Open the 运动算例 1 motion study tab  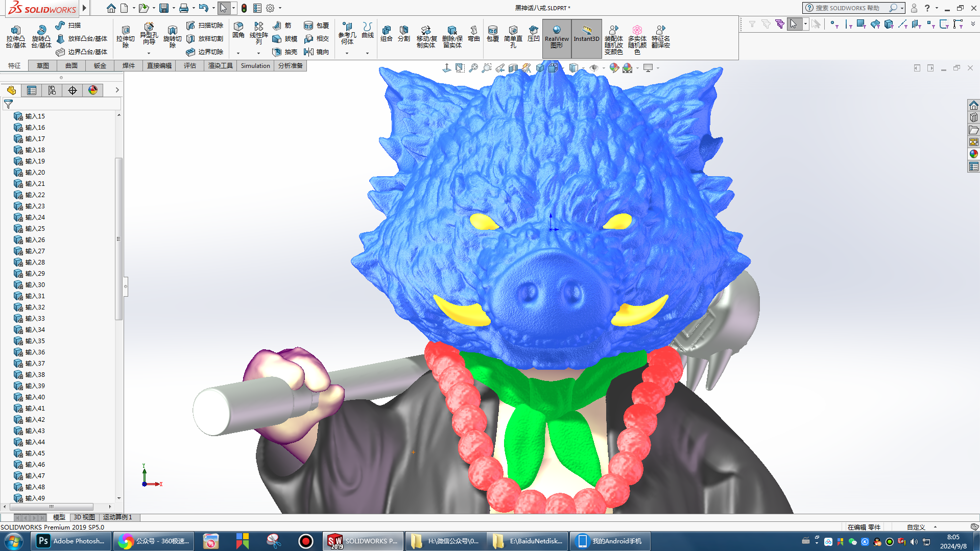(x=117, y=517)
